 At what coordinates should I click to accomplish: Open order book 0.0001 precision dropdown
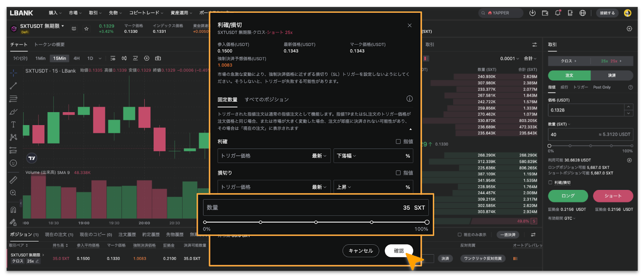click(x=509, y=58)
